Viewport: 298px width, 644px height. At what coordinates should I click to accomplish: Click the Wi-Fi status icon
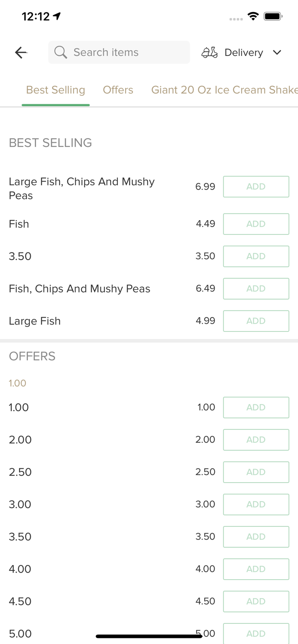click(253, 16)
